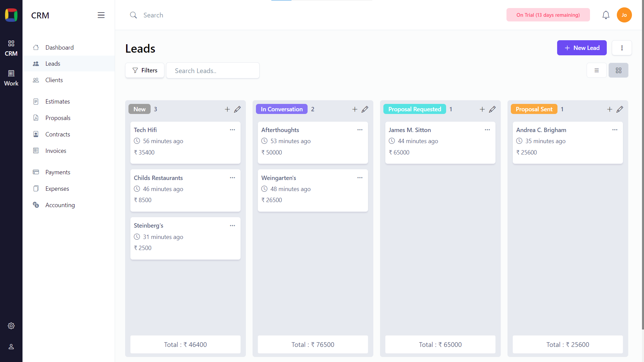Click the New Lead button
This screenshot has height=362, width=644.
coord(582,48)
